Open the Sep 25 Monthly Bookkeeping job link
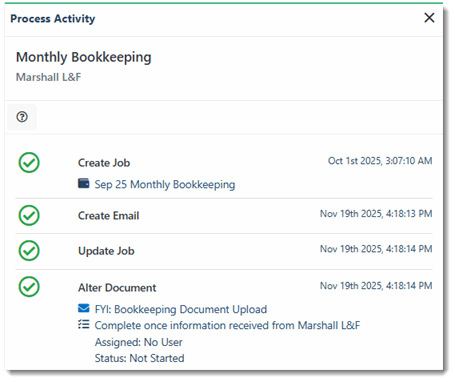The image size is (455, 382). [165, 184]
